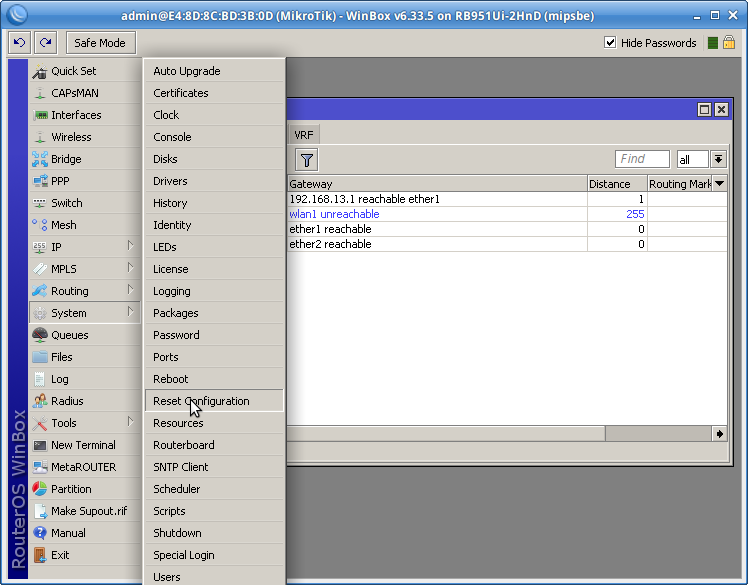This screenshot has height=585, width=748.
Task: Toggle the Hide Passwords checkbox
Action: (x=610, y=42)
